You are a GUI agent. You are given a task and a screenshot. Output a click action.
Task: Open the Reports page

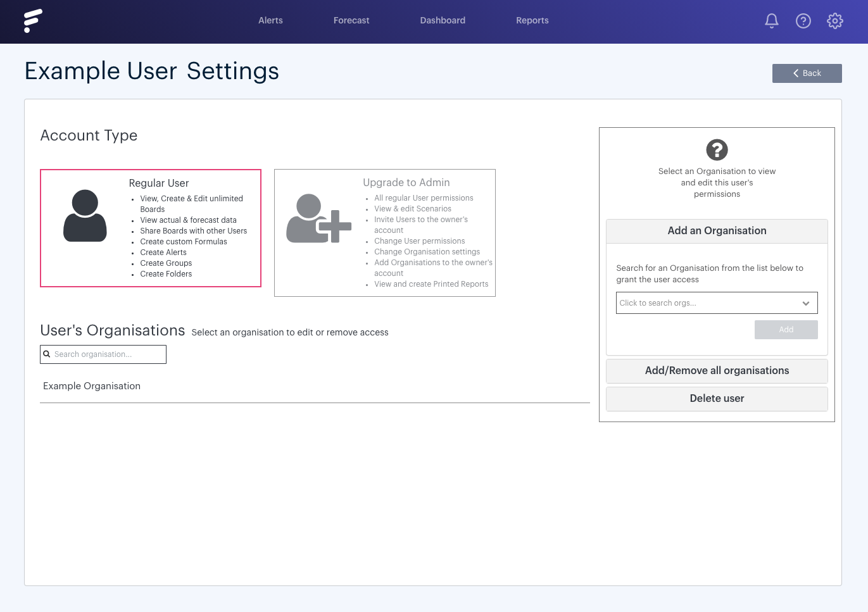click(532, 21)
